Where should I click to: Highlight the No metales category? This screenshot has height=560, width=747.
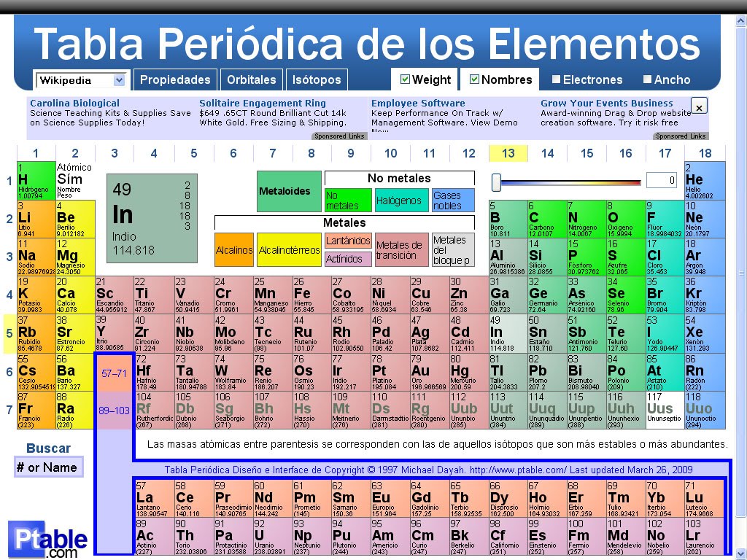[347, 200]
